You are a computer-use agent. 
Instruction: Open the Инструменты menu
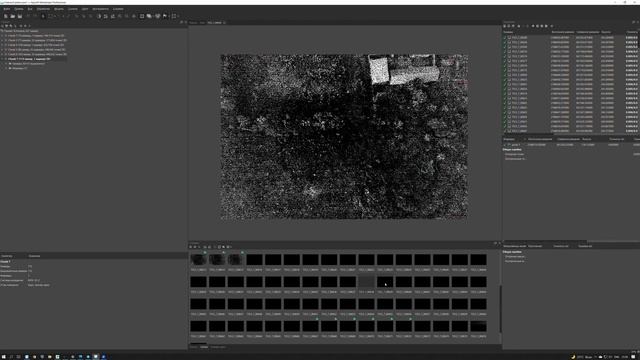pos(100,9)
